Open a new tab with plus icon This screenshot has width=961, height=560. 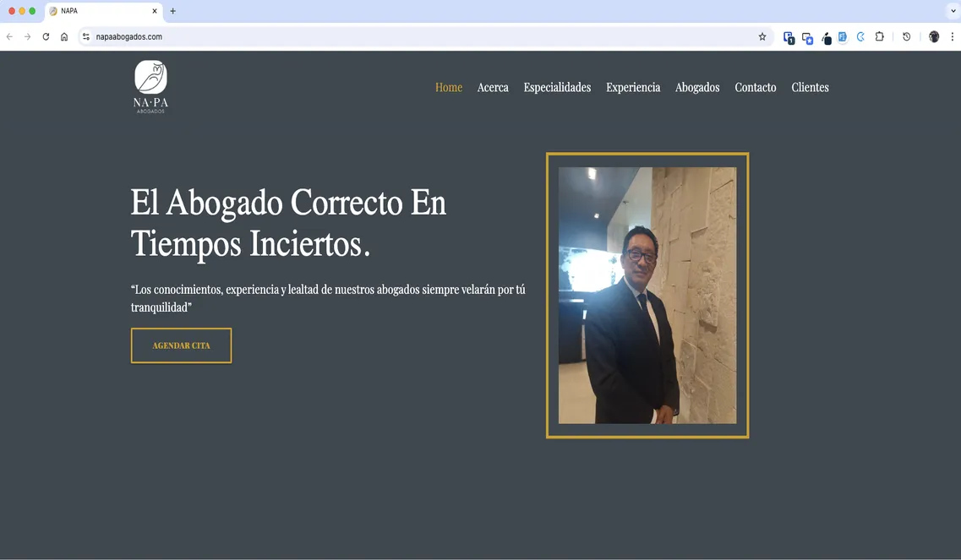click(x=172, y=11)
